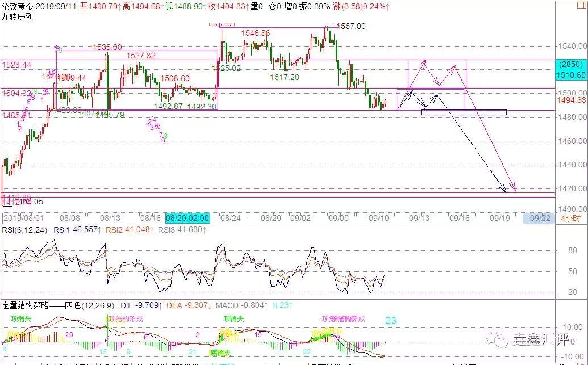Click the red 1494.33 current price tag on axis
The width and height of the screenshot is (588, 365).
coord(571,100)
